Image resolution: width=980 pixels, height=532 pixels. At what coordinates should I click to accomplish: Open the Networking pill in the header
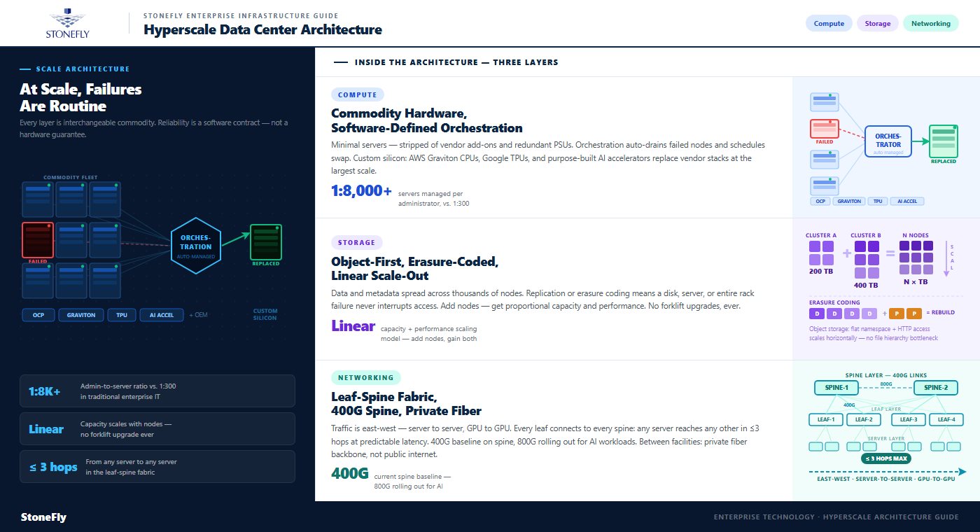(x=930, y=23)
